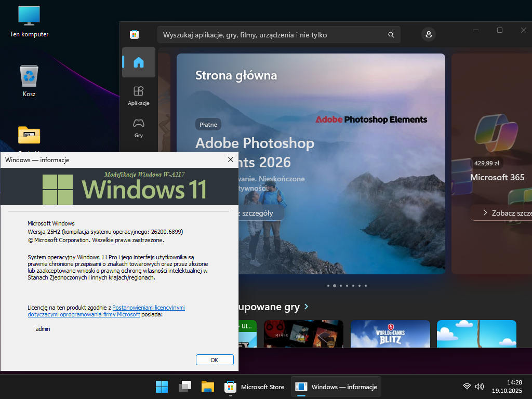This screenshot has height=399, width=532.
Task: Open Gry section in Store sidebar
Action: (x=138, y=128)
